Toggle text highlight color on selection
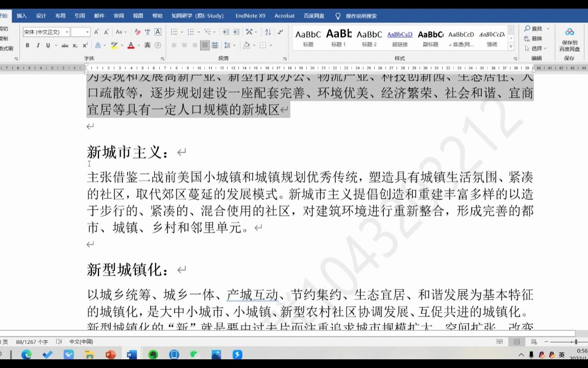Viewport: 588px width, 368px height. point(114,45)
